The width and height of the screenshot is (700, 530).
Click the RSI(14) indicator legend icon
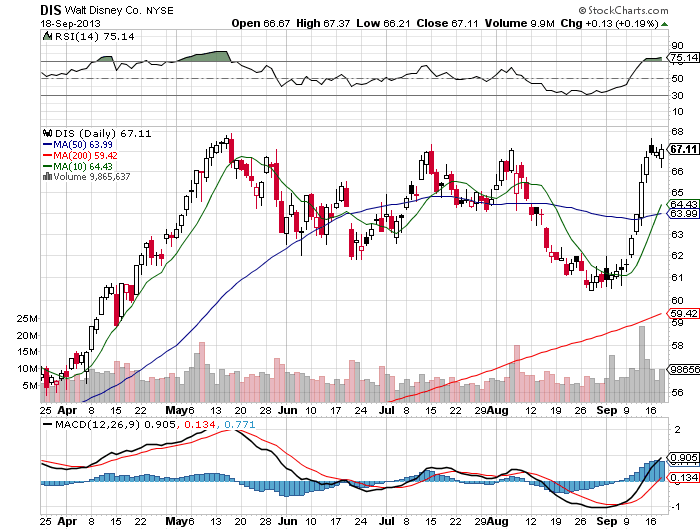click(x=47, y=36)
